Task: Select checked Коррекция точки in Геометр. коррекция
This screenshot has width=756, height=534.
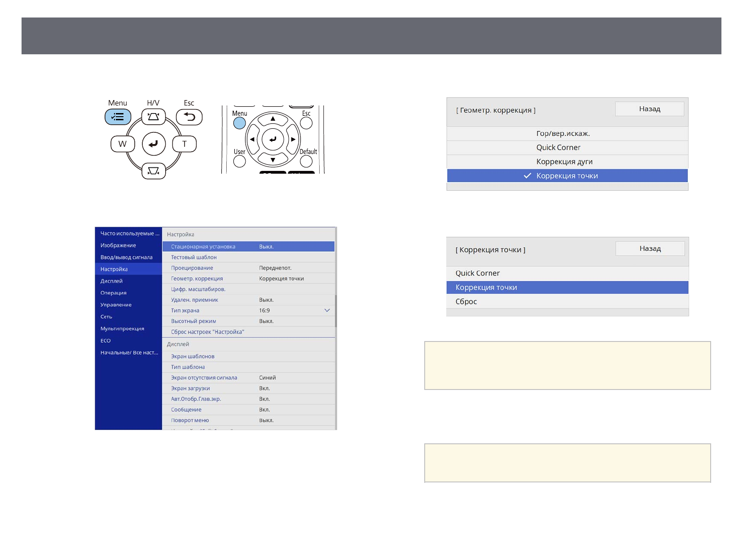Action: pyautogui.click(x=567, y=176)
